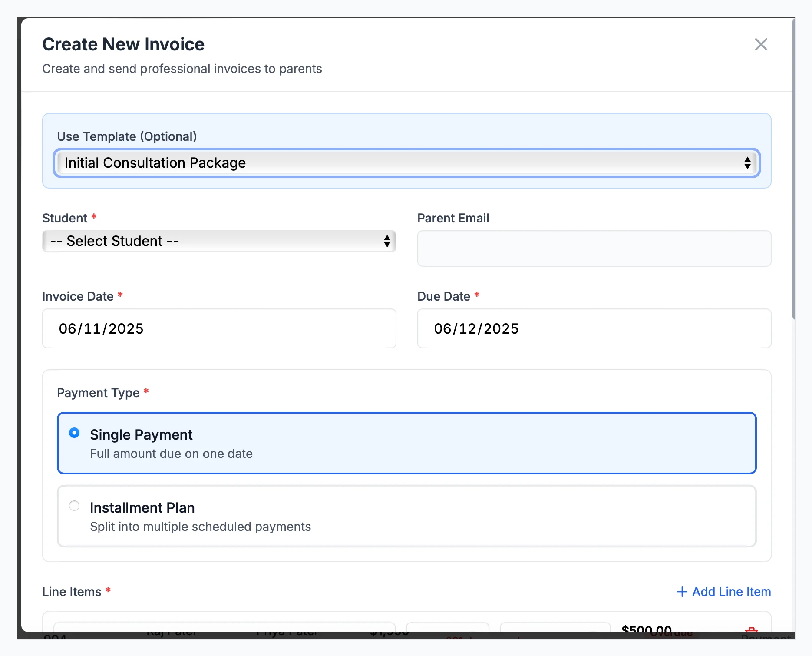Click the arrows on the Select Student selector
The image size is (812, 656).
pyautogui.click(x=386, y=241)
